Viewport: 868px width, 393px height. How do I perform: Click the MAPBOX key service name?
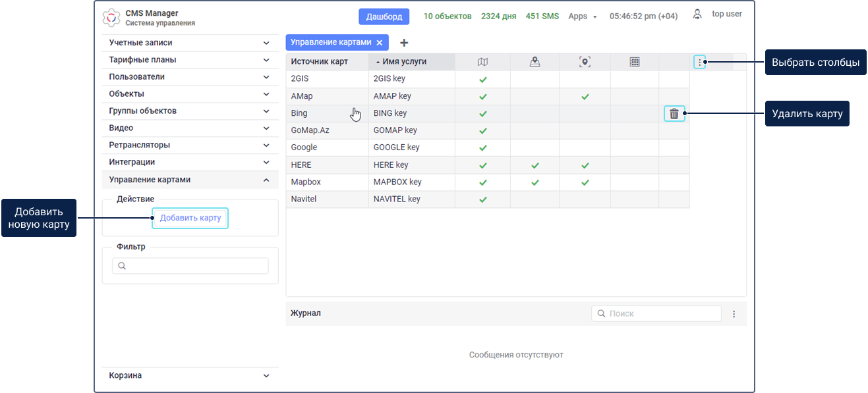tap(397, 182)
